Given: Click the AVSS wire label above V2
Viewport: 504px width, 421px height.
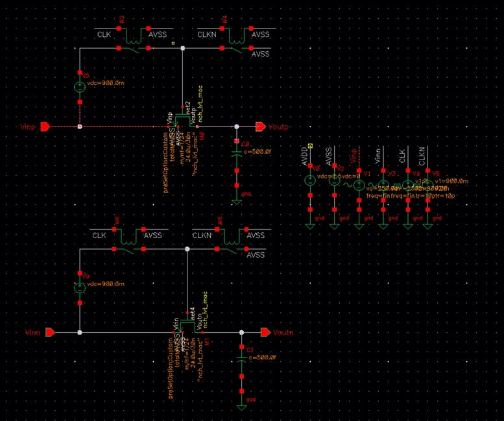Looking at the screenshot, I should tap(328, 156).
